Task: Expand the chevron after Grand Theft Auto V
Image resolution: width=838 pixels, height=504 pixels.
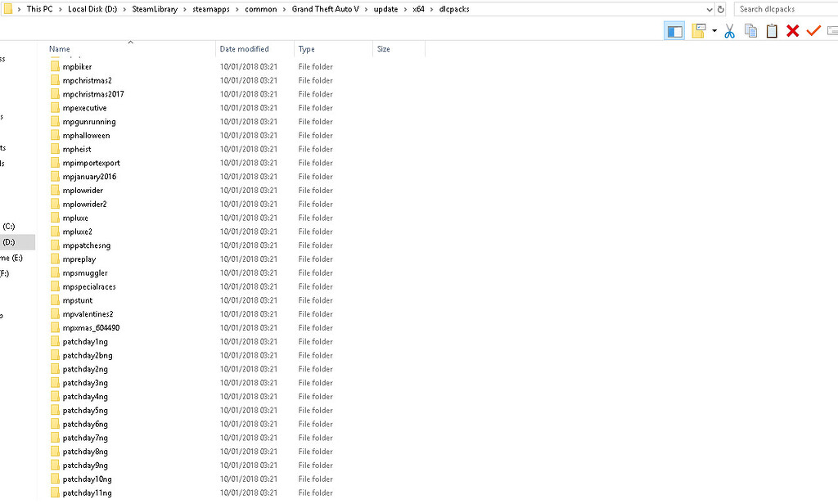Action: pyautogui.click(x=366, y=9)
